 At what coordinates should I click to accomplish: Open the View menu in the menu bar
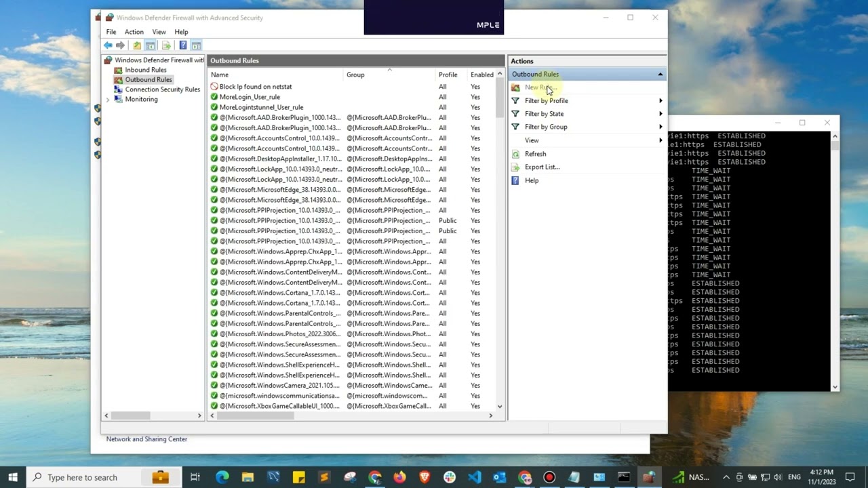[159, 32]
